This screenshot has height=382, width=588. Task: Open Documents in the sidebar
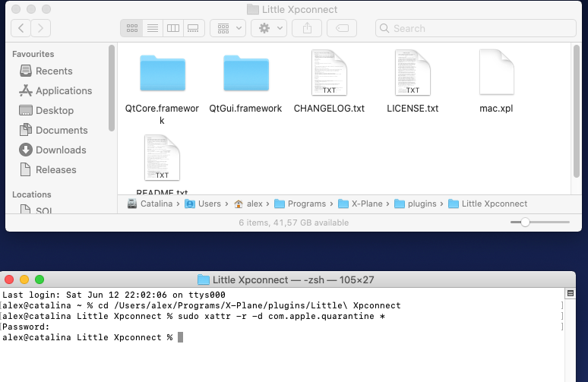coord(53,130)
